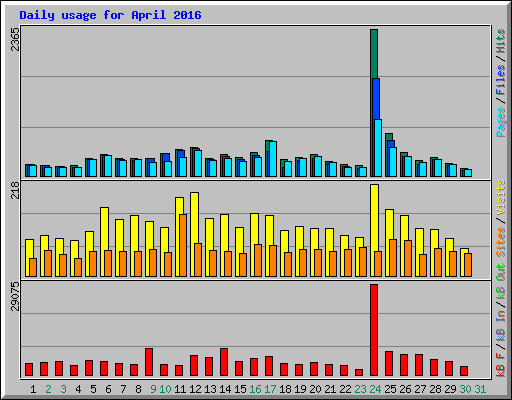512x400 pixels.
Task: Click the 'Hits' legend label
Action: coord(501,41)
